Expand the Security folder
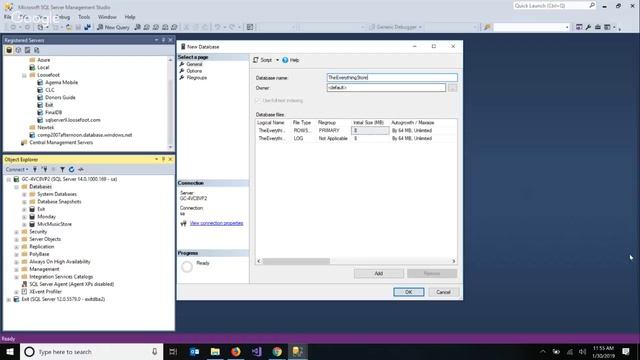Screen dimensions: 640x360 [16, 232]
